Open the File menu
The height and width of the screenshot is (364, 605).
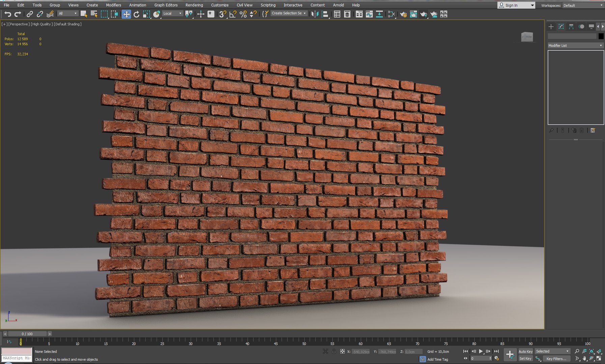click(x=6, y=5)
